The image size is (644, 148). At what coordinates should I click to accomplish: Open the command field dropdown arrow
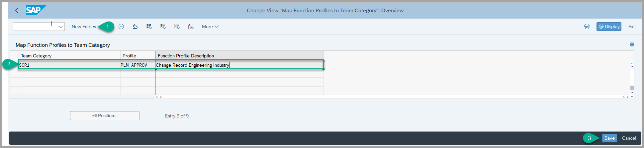(x=61, y=27)
